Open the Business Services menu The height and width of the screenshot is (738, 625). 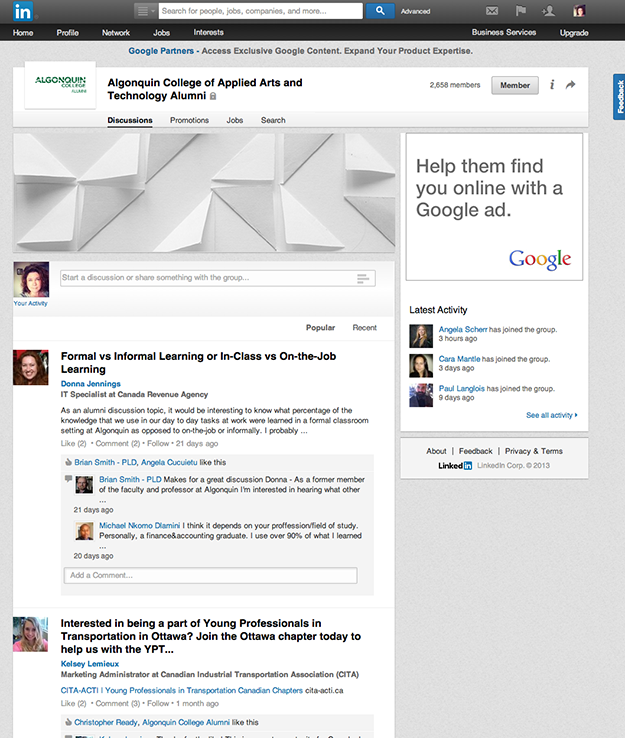tap(504, 32)
